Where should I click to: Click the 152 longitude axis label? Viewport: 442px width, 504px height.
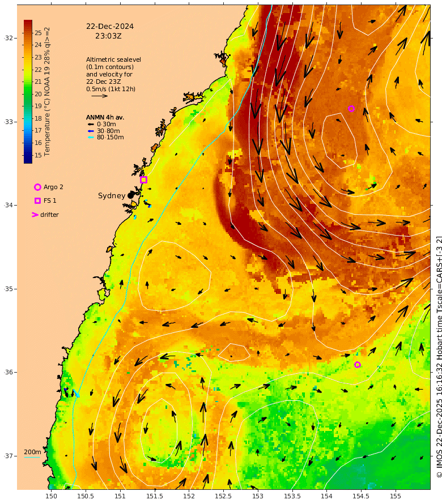(x=189, y=496)
